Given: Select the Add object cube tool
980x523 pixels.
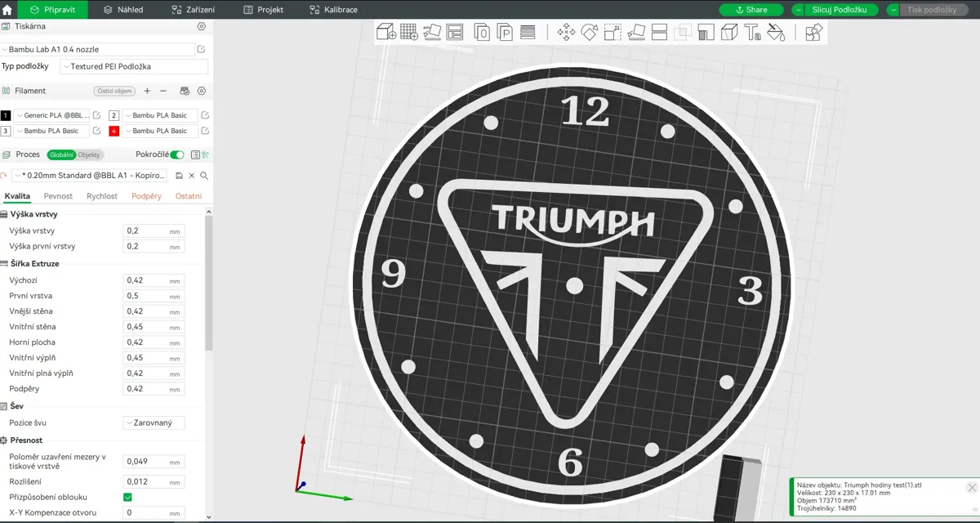Looking at the screenshot, I should [x=385, y=32].
